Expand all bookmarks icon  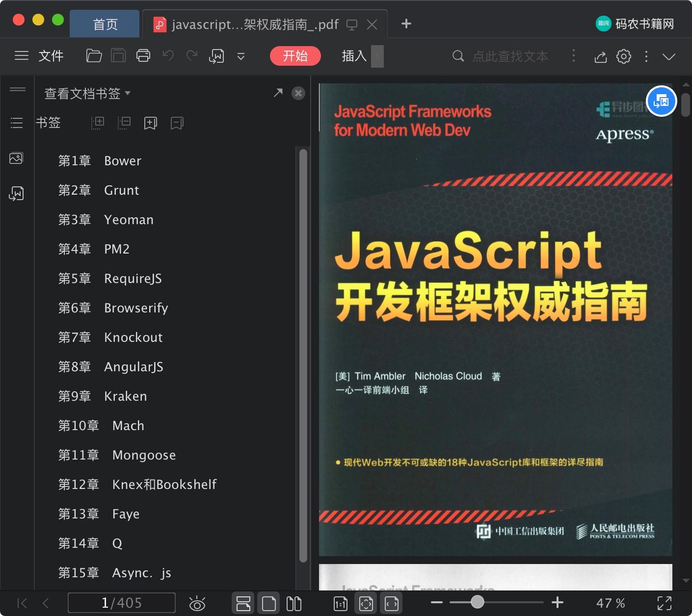(98, 123)
